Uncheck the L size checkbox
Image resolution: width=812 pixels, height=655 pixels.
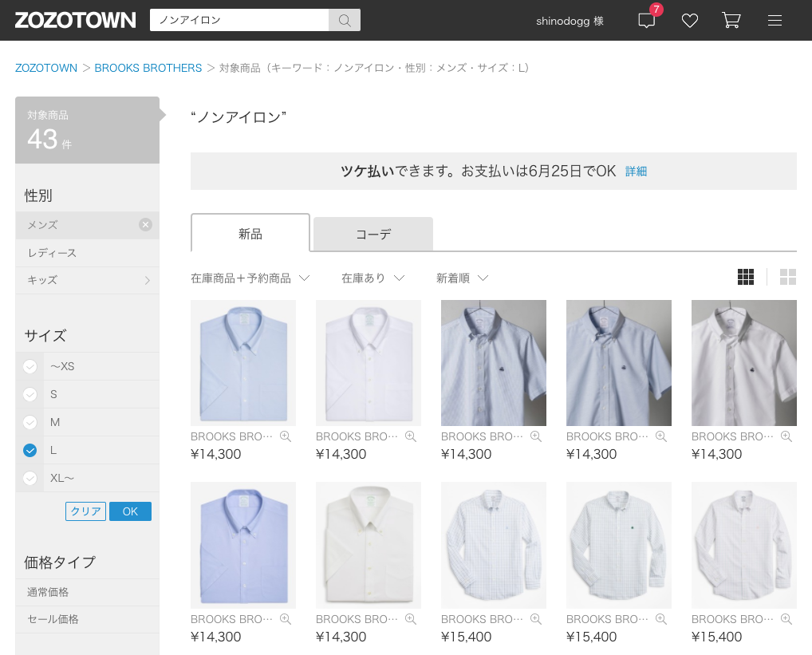30,451
